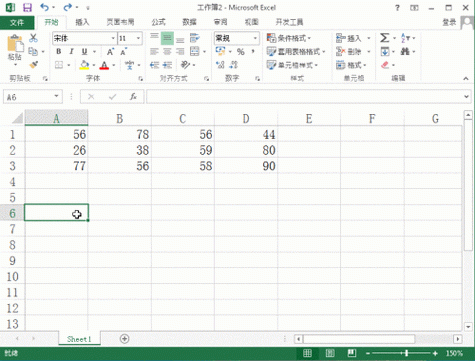Toggle top align button
Viewport: 475px width, 361px height.
154,36
